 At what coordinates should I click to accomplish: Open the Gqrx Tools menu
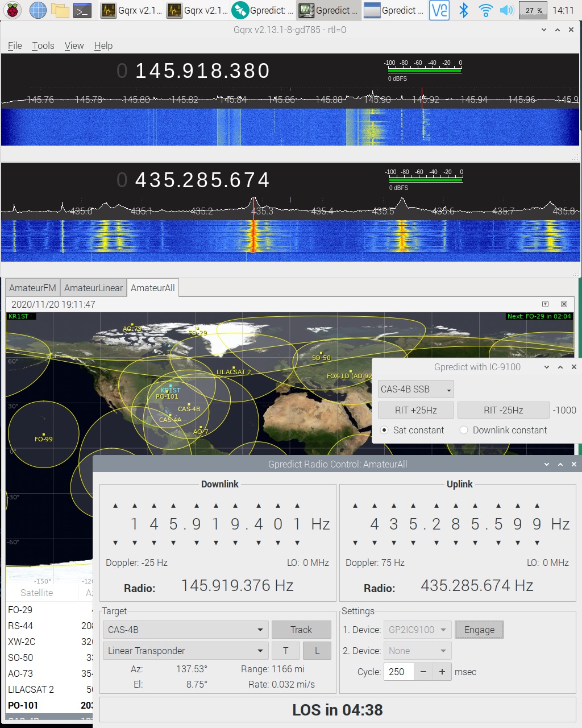click(x=43, y=45)
